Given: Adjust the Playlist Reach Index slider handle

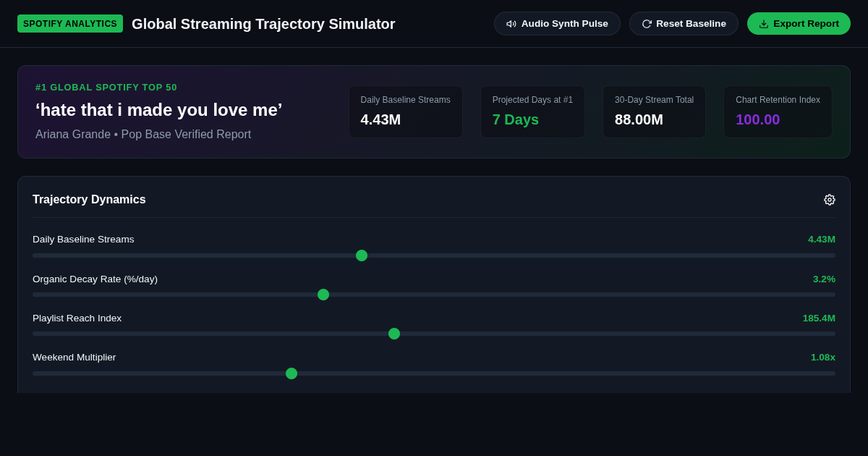Looking at the screenshot, I should click(x=394, y=334).
